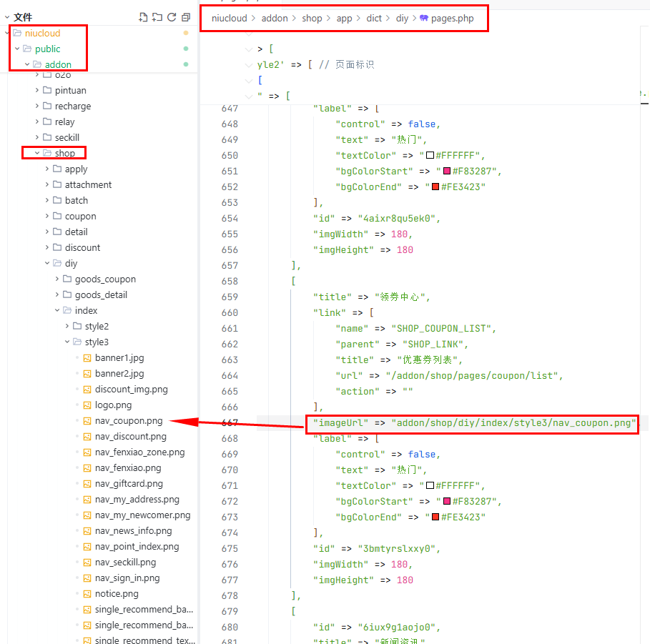Select the niucloud root folder
The width and height of the screenshot is (650, 644).
tap(42, 33)
